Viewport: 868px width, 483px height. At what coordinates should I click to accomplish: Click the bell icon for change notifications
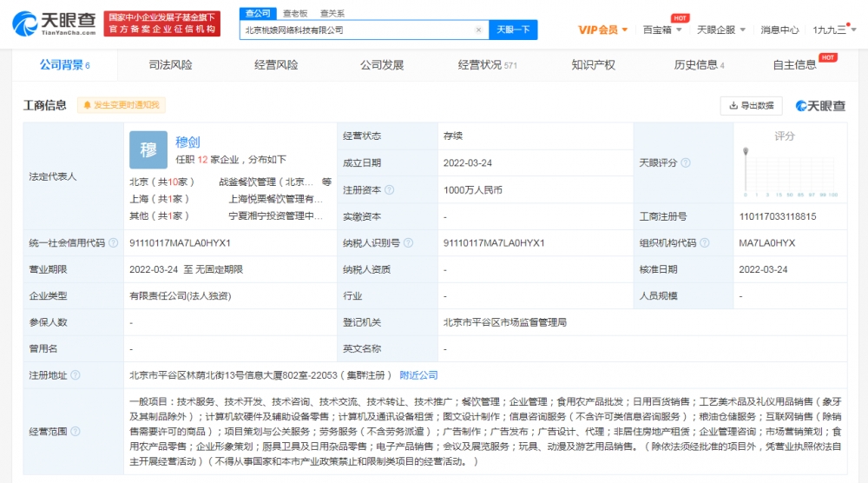(x=87, y=105)
